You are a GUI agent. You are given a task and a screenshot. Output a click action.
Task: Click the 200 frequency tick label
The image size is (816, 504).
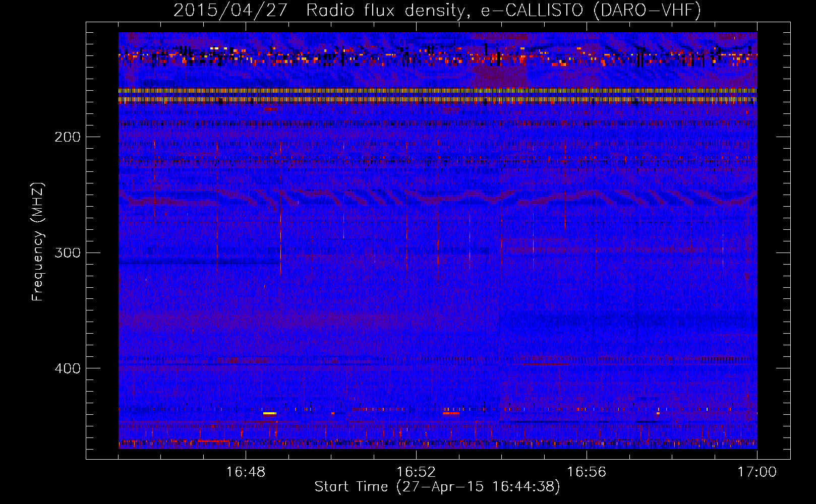67,137
